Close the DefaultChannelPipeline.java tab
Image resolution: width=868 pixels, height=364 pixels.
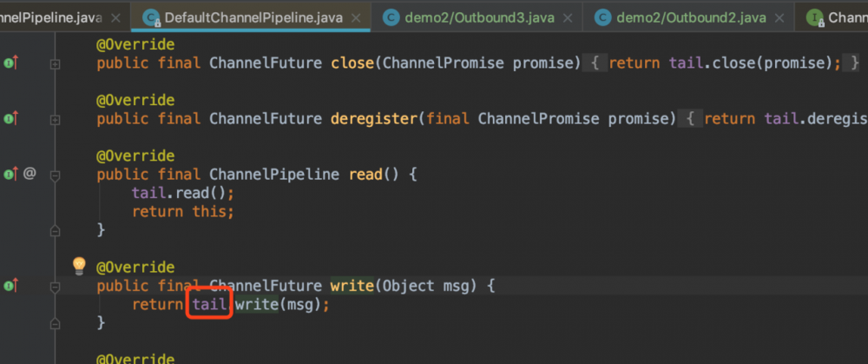358,17
